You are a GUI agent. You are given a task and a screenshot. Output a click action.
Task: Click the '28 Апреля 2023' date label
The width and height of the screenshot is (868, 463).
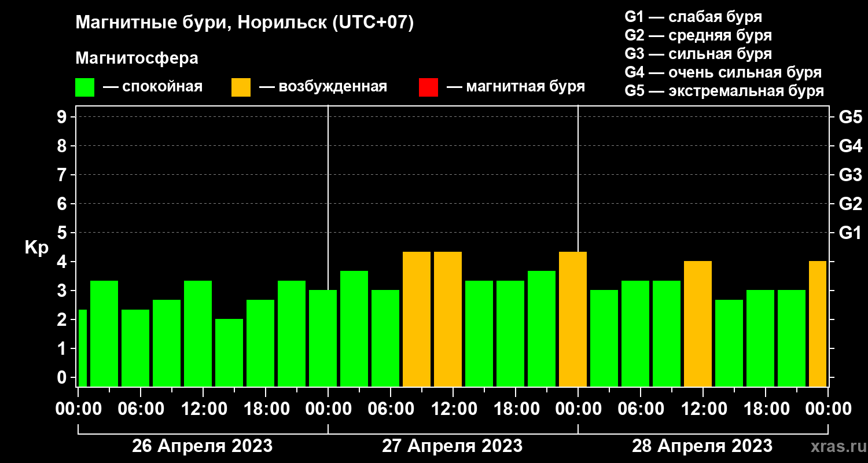coord(703,446)
